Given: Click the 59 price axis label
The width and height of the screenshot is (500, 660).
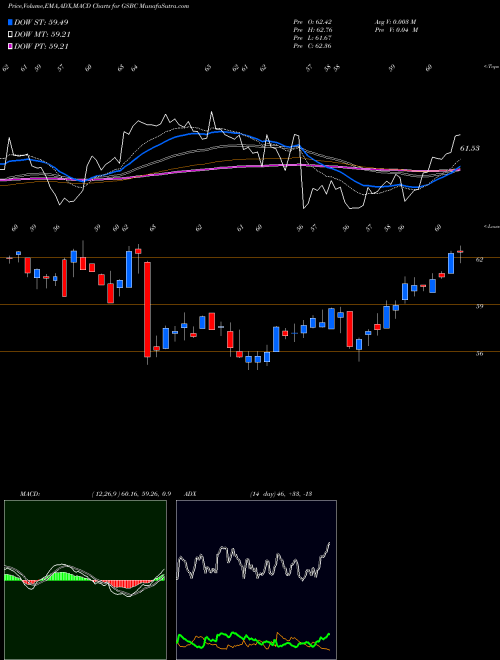Looking at the screenshot, I should (x=479, y=306).
